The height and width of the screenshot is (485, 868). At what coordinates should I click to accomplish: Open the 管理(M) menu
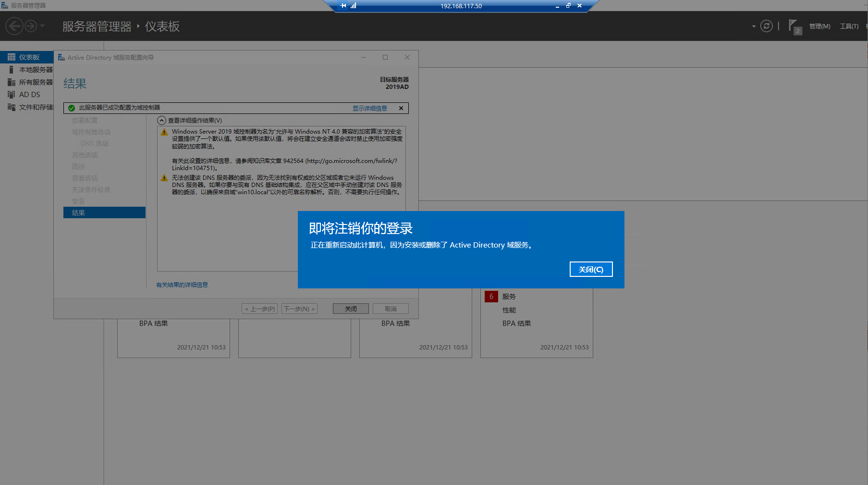click(x=819, y=26)
